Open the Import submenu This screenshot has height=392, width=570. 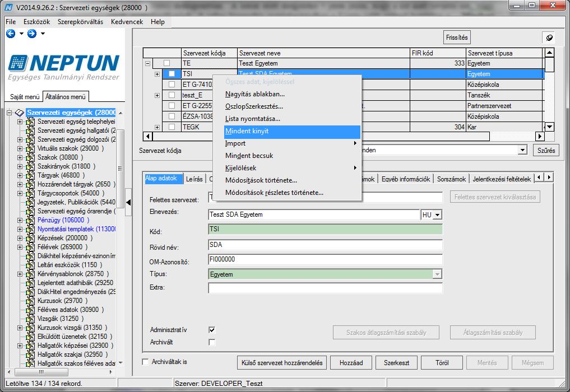(292, 143)
